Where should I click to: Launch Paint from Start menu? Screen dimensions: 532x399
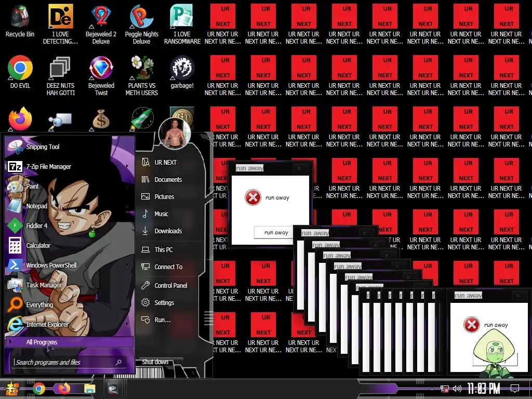pyautogui.click(x=69, y=187)
